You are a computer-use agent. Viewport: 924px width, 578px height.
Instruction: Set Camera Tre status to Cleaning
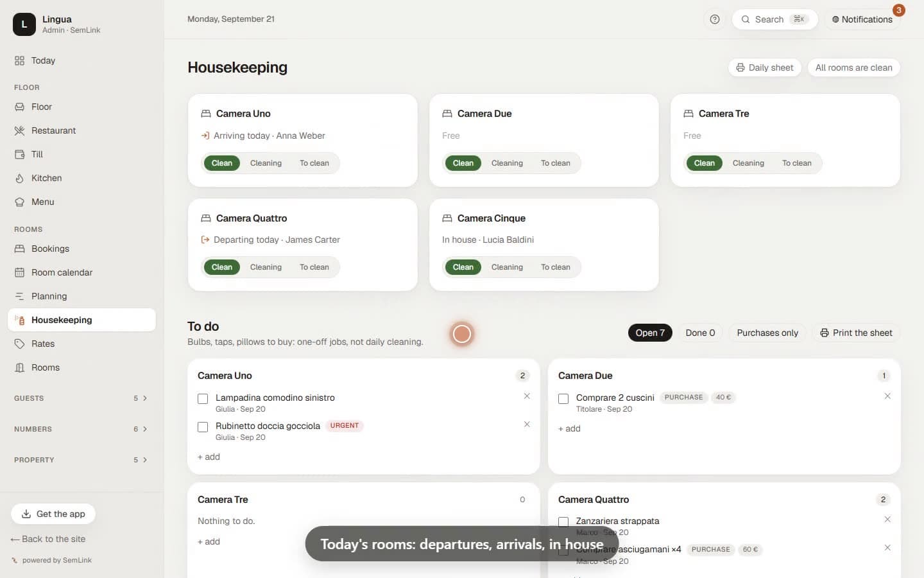pos(748,163)
